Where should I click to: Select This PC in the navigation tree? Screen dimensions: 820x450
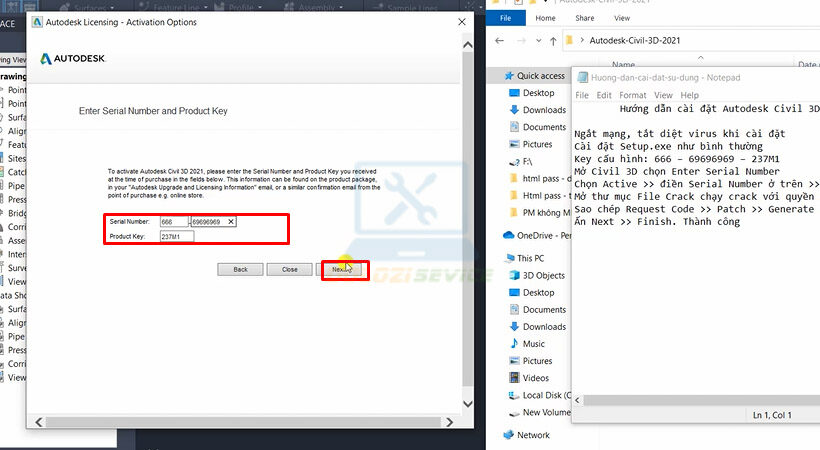pyautogui.click(x=530, y=258)
